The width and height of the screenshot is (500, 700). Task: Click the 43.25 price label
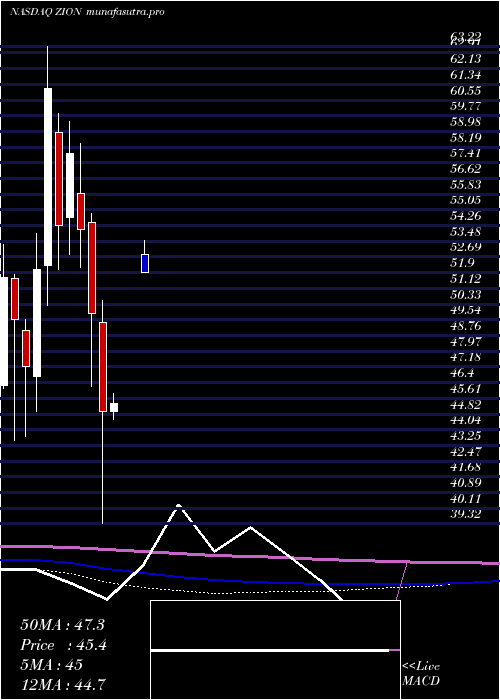tap(466, 435)
